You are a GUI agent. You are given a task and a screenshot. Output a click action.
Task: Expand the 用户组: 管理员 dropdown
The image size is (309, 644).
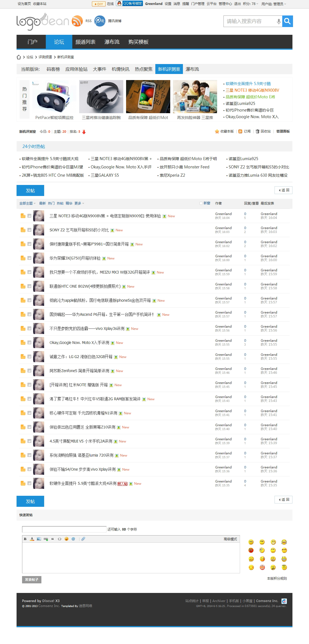point(274,4)
